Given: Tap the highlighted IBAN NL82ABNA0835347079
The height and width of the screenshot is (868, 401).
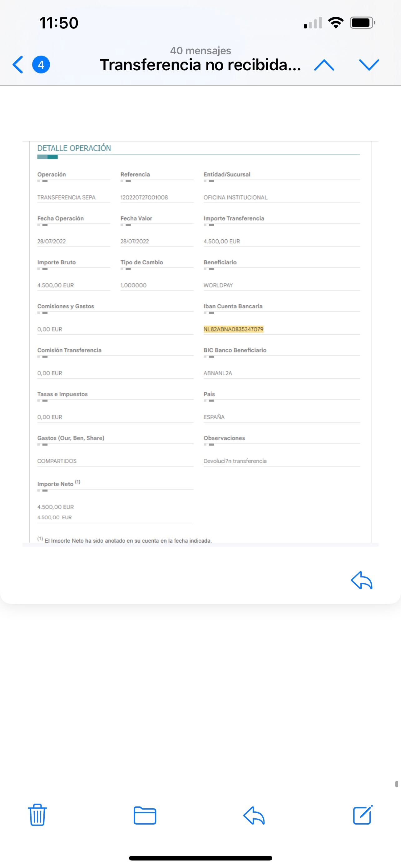Looking at the screenshot, I should (233, 329).
